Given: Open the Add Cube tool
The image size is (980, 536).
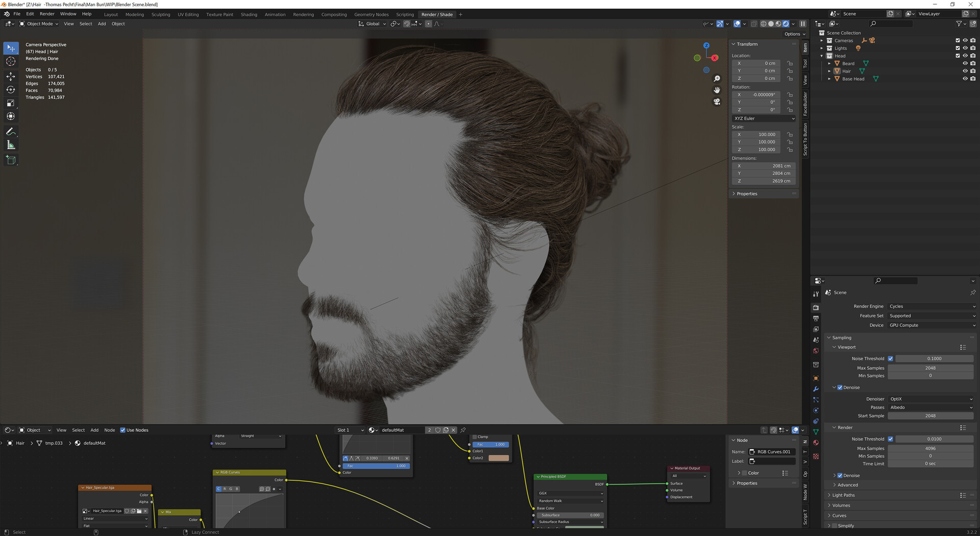Looking at the screenshot, I should point(11,160).
